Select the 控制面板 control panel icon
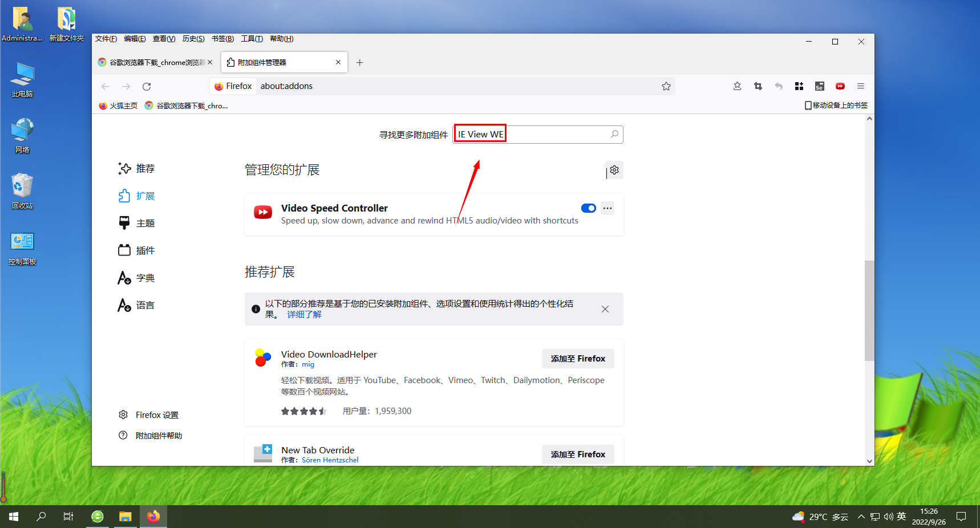 coord(22,247)
